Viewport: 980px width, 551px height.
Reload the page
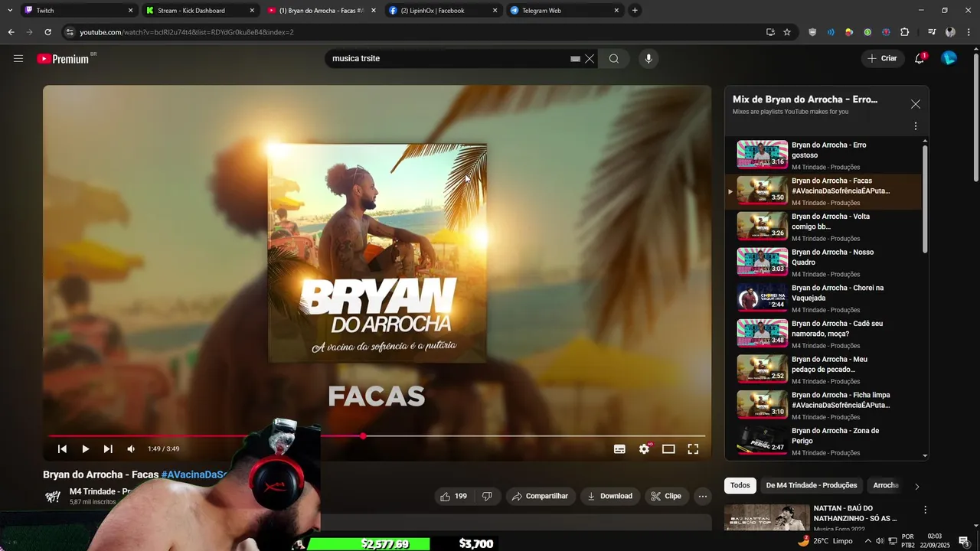(x=47, y=32)
